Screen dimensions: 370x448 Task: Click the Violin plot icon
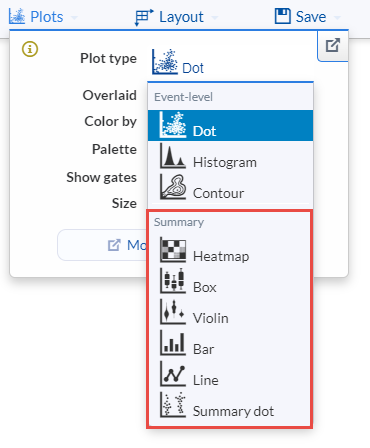pos(173,312)
